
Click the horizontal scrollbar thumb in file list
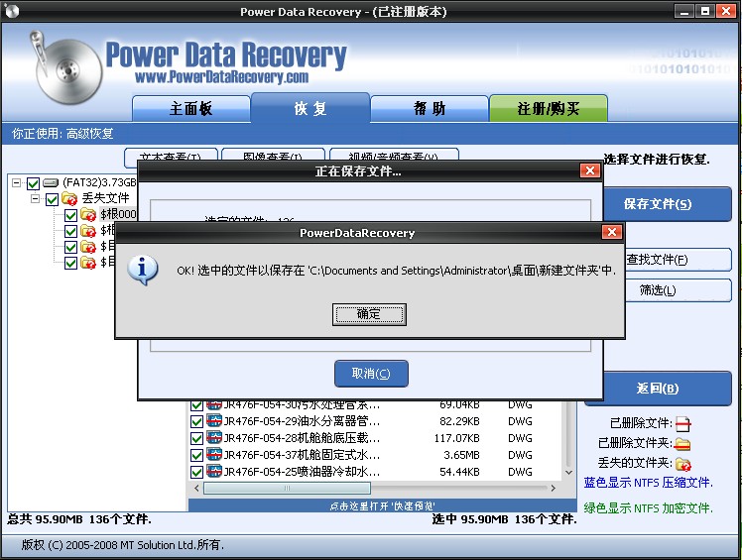pos(288,488)
